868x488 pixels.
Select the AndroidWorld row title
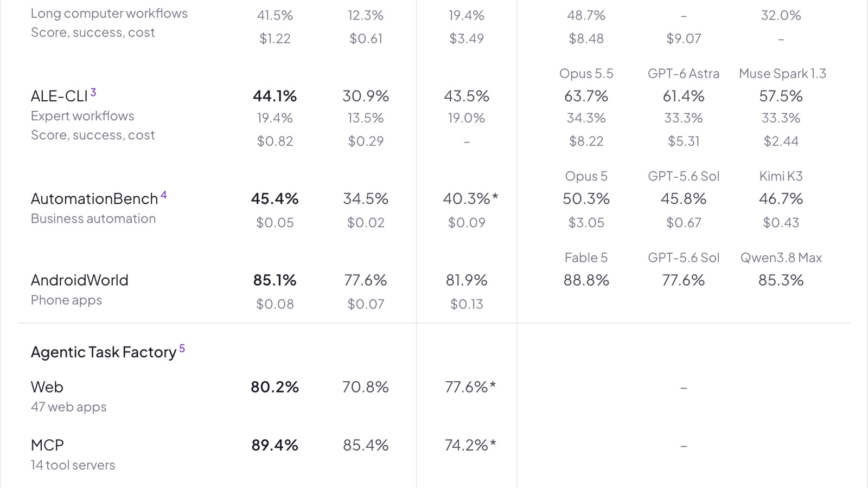[80, 280]
